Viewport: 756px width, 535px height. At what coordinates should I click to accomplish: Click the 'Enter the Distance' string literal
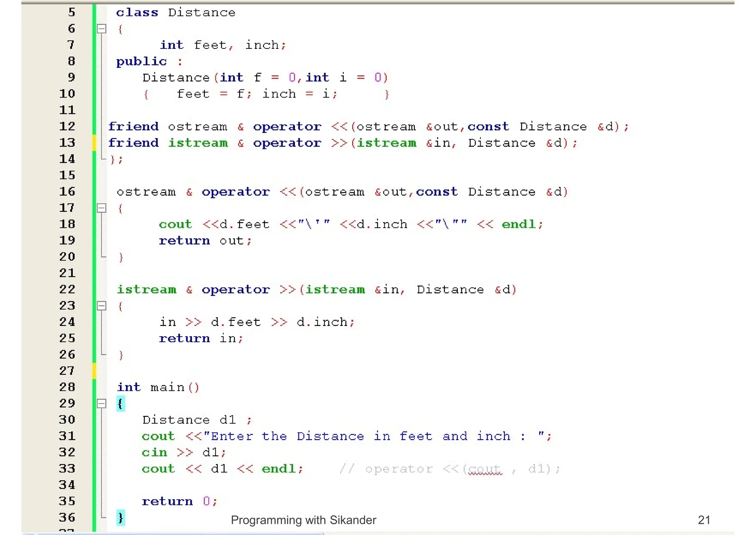(x=374, y=436)
